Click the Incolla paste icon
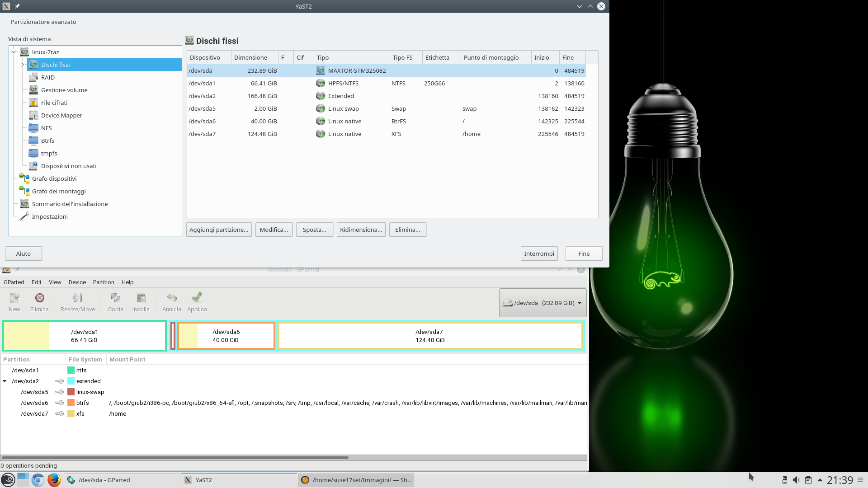Screen dimensions: 868x488 141,302
